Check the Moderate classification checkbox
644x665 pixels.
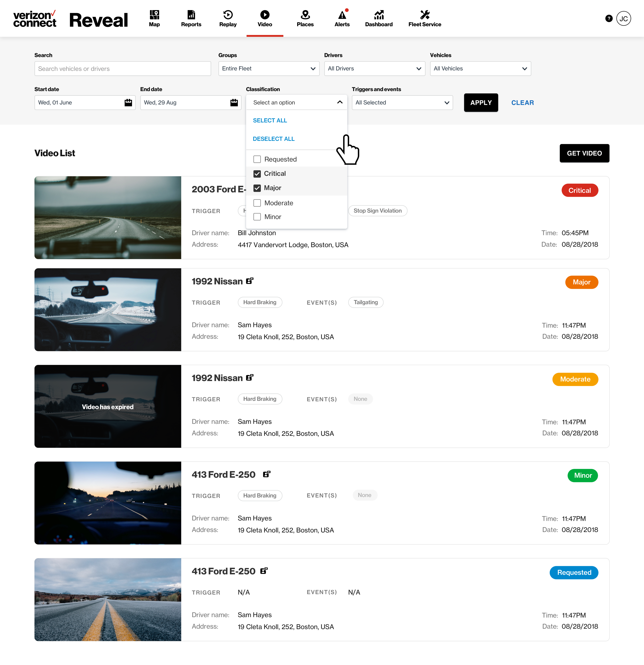click(x=257, y=203)
